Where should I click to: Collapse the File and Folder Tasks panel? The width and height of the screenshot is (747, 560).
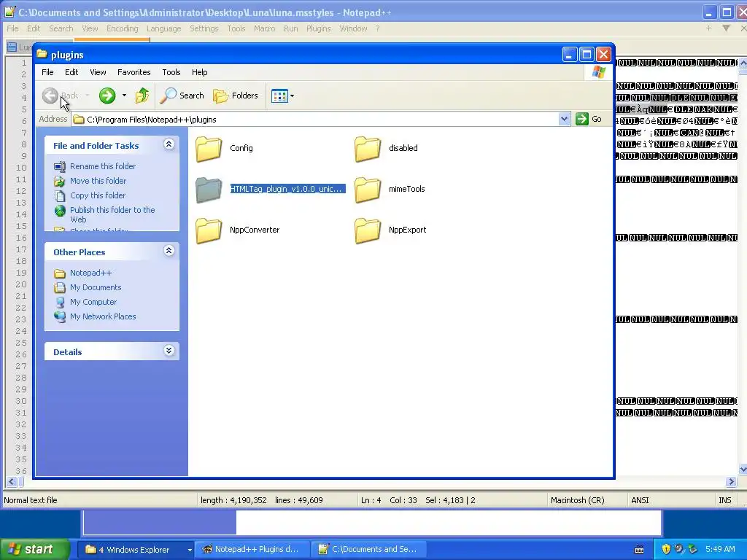[169, 144]
